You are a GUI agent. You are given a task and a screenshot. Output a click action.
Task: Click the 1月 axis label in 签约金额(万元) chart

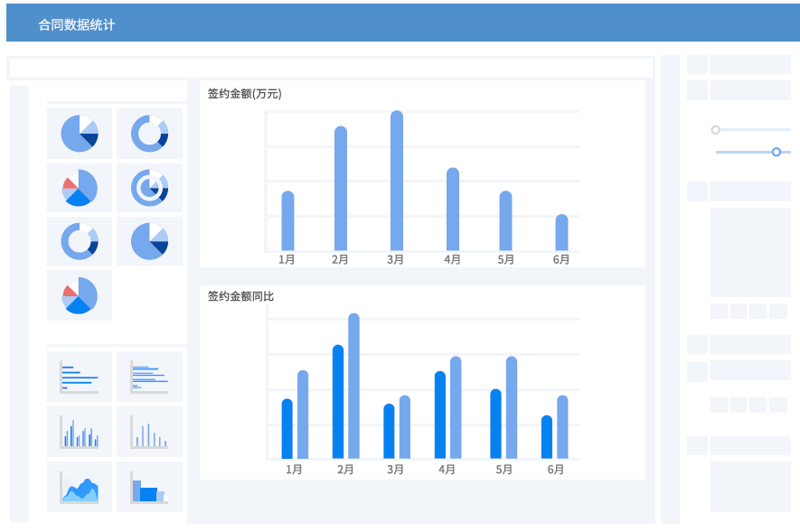click(287, 259)
